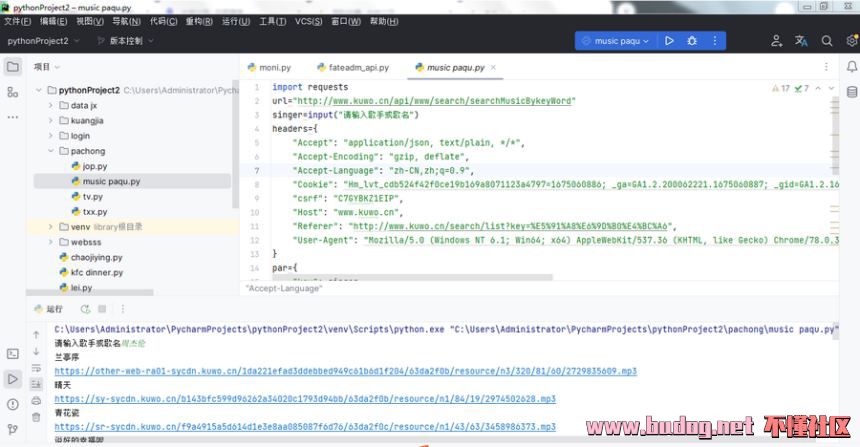This screenshot has width=860, height=447.
Task: Open the user account icon in the toolbar
Action: click(776, 41)
